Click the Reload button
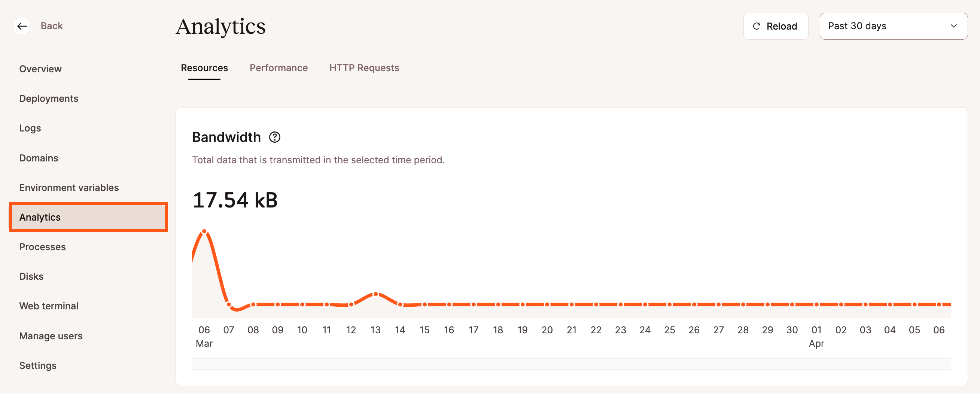Image resolution: width=980 pixels, height=394 pixels. click(776, 26)
